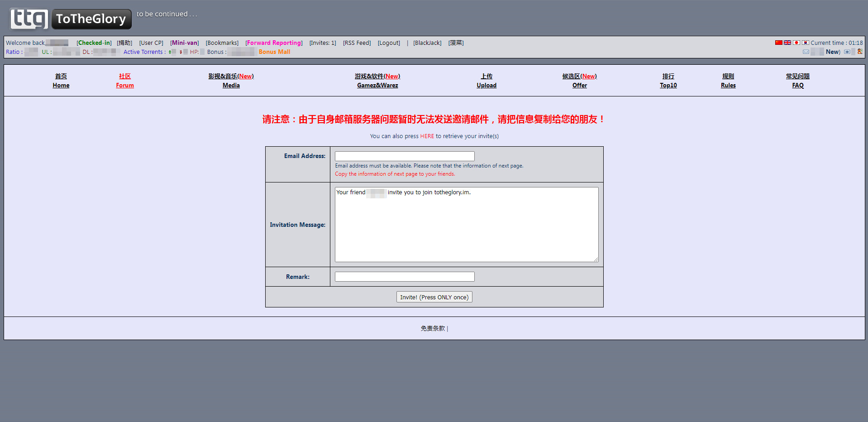Visit the Bonus Mall

pos(274,52)
